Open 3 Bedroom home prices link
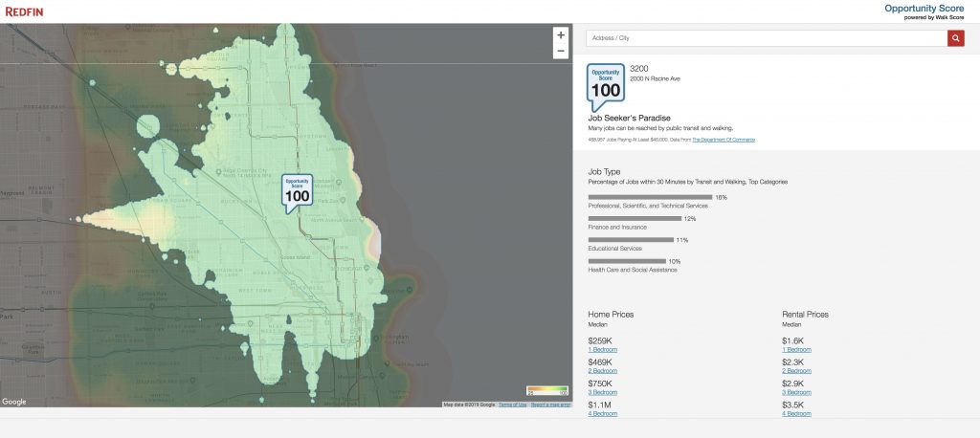The width and height of the screenshot is (980, 438). point(602,392)
